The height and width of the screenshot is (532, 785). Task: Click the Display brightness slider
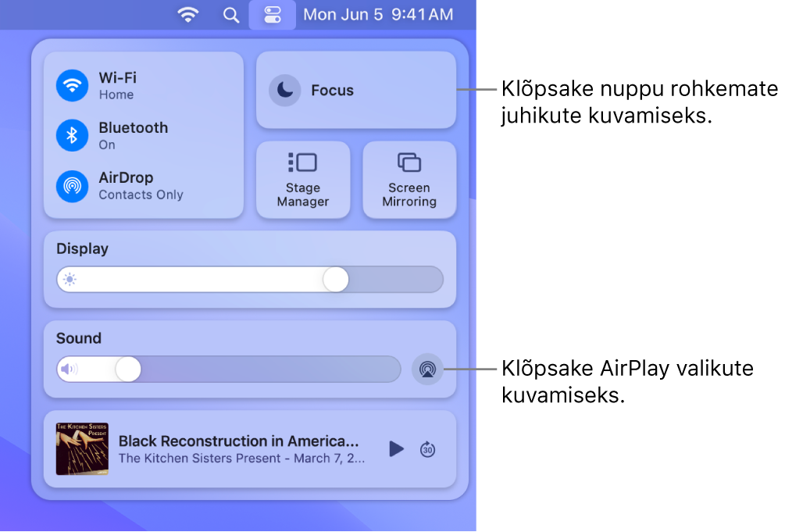coord(250,279)
